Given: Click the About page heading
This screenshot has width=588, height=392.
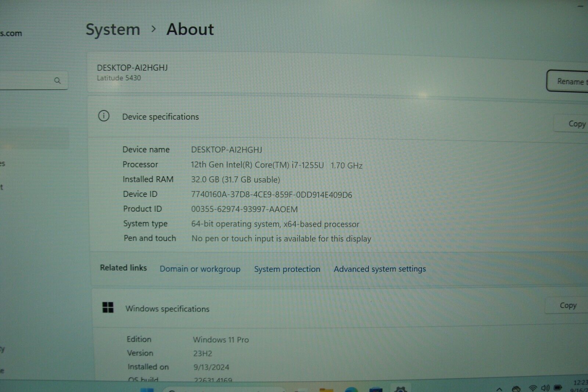Looking at the screenshot, I should (x=190, y=29).
